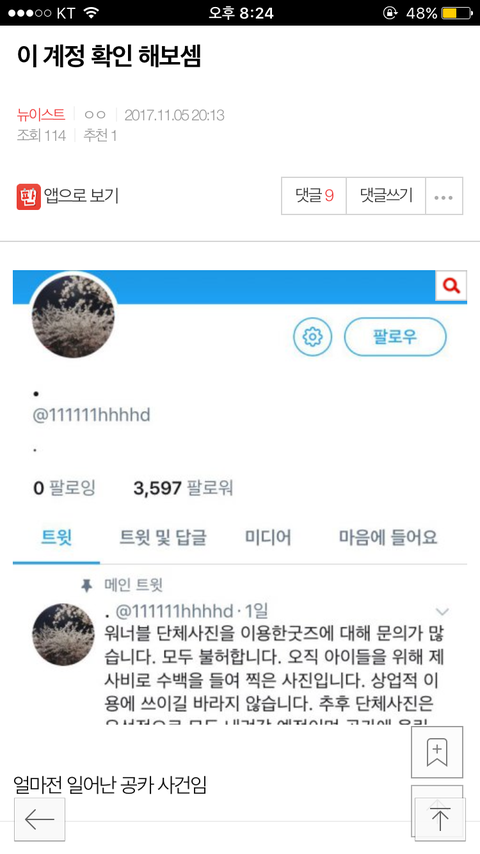Open the 마음에 들어요 tab

[388, 538]
